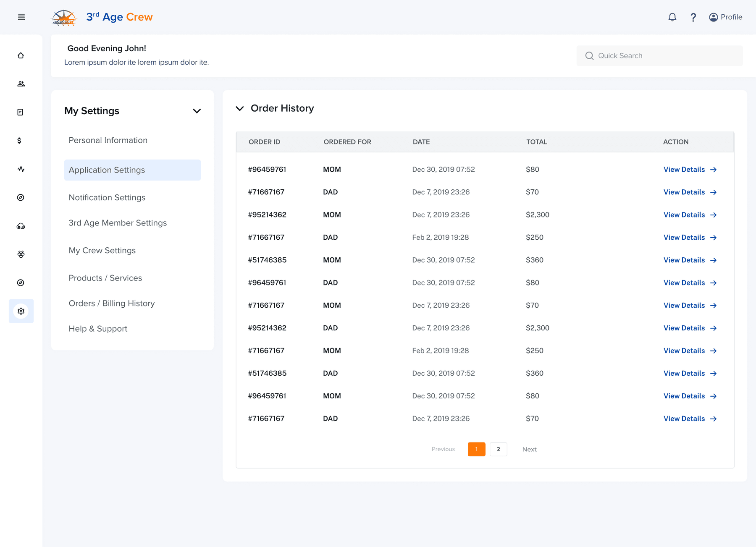Focus the Quick Search field

tap(659, 56)
